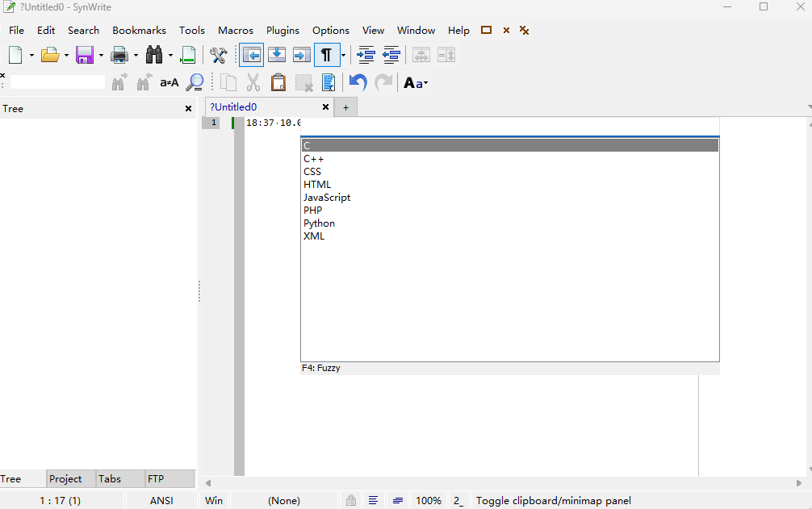Redo with the grey curved arrow
Viewport: 812px width, 509px height.
pyautogui.click(x=383, y=82)
